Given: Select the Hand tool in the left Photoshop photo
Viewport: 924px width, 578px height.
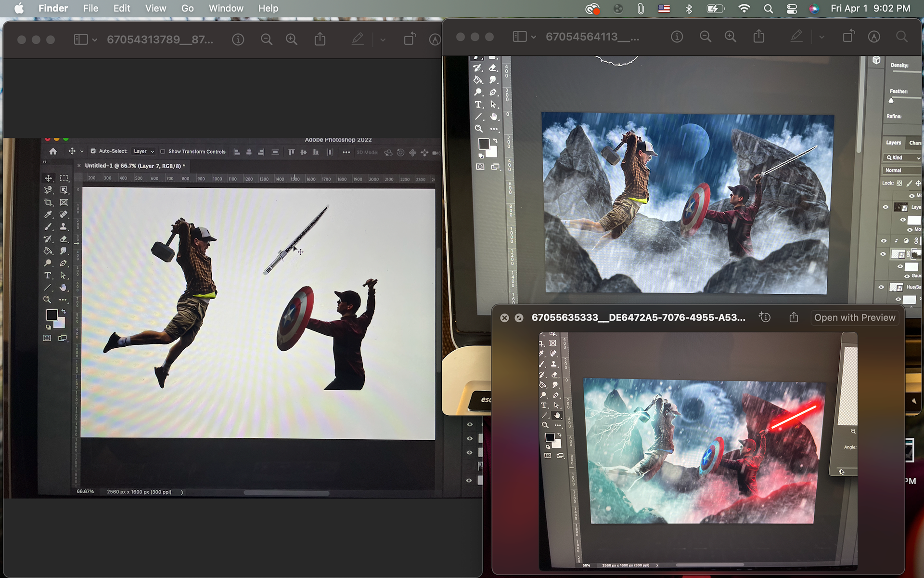Looking at the screenshot, I should point(63,288).
